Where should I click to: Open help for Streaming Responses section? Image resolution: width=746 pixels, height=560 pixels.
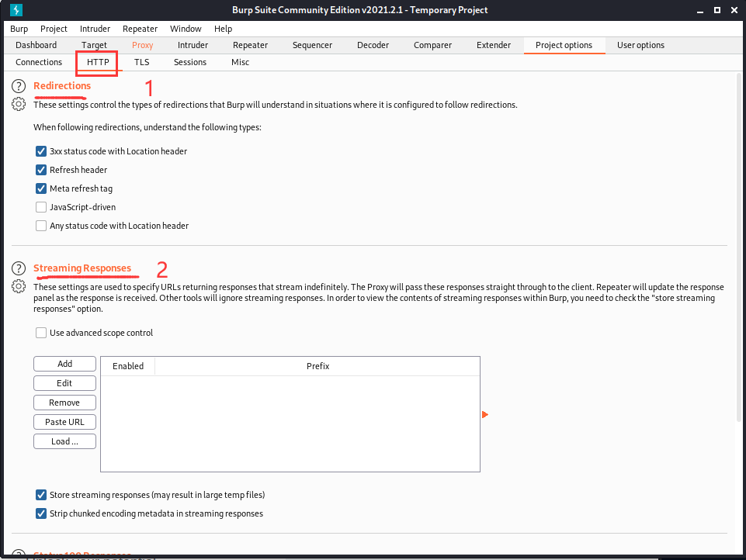[19, 268]
